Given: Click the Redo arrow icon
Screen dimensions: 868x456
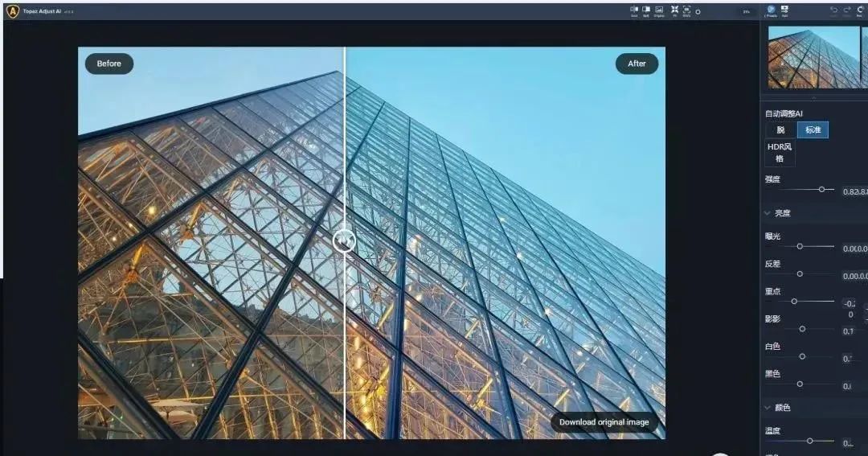Looking at the screenshot, I should coord(846,10).
